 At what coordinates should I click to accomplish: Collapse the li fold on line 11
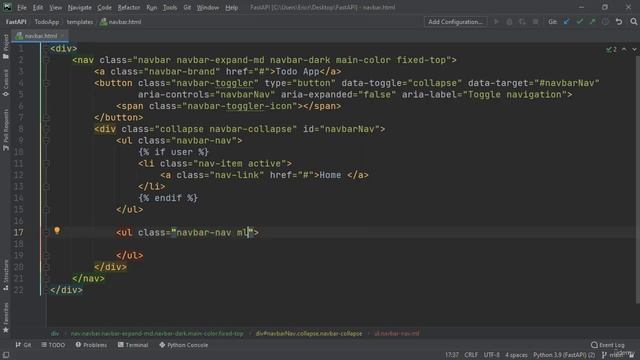click(x=47, y=164)
